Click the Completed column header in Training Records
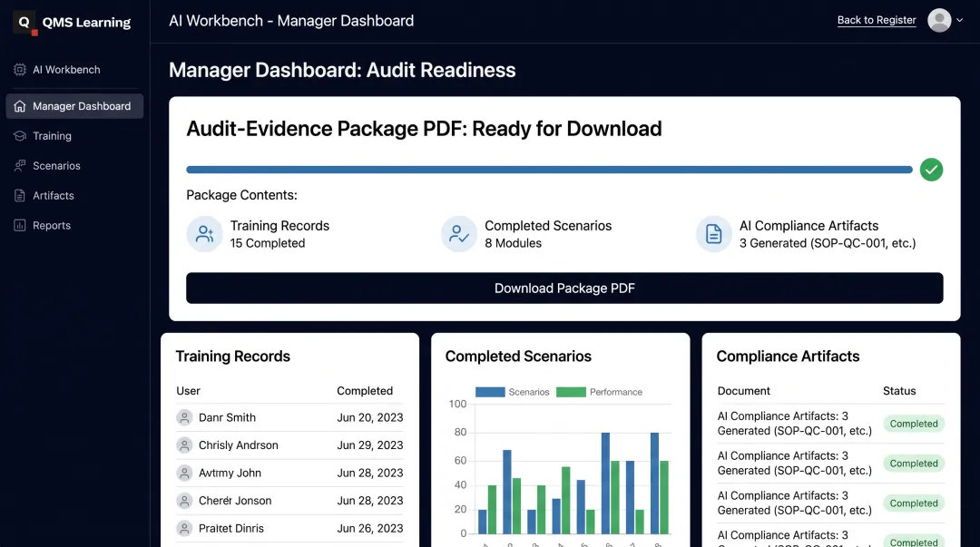Image resolution: width=980 pixels, height=547 pixels. coord(365,391)
